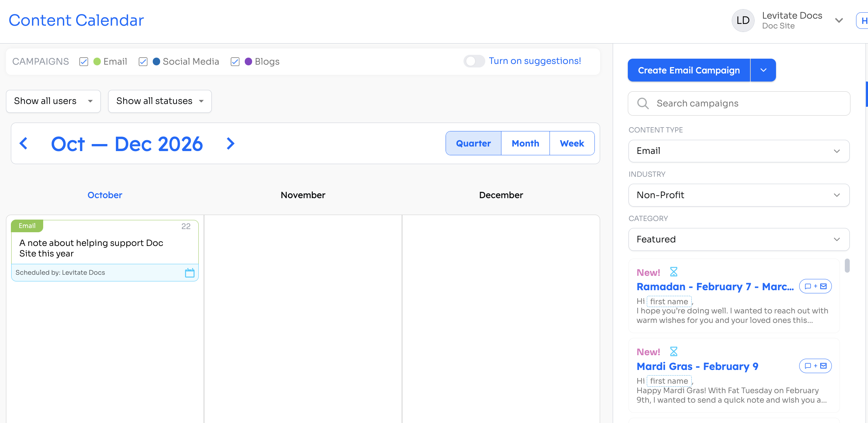Click the blue Social Media color dot
This screenshot has width=868, height=423.
157,61
